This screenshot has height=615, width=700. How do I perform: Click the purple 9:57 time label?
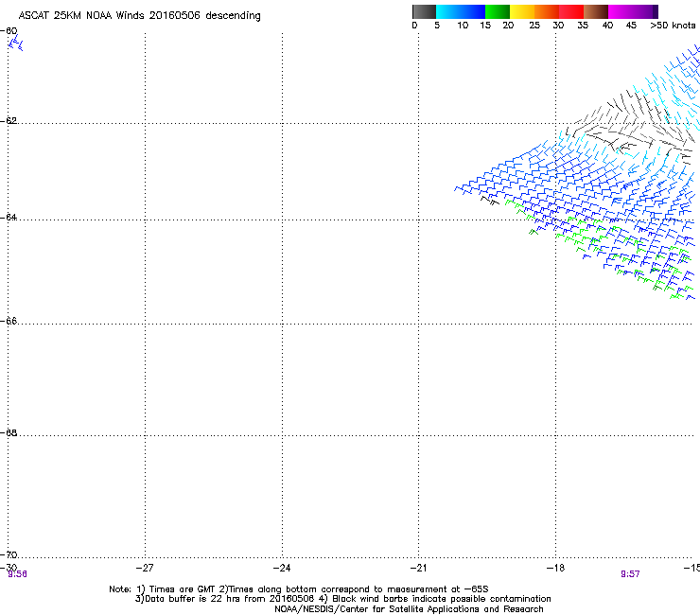pos(630,574)
